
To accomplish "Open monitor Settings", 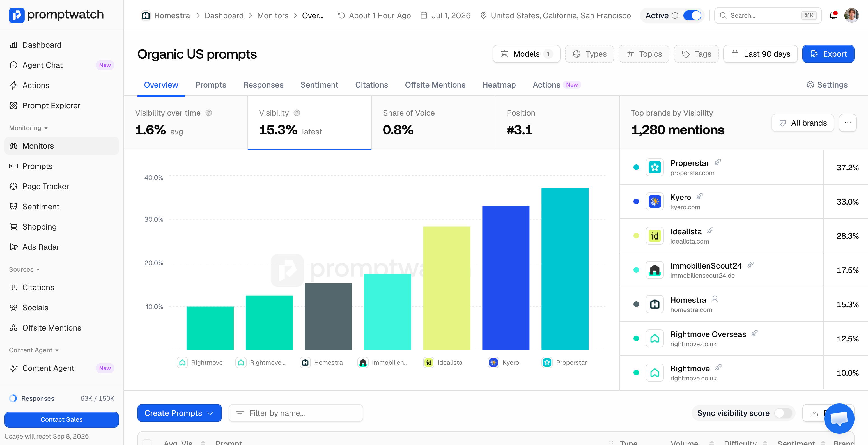I will 827,85.
